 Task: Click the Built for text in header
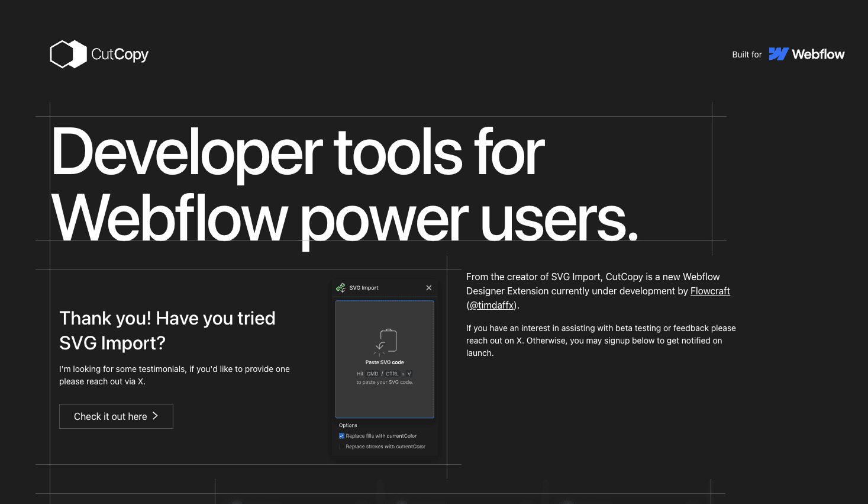[x=747, y=54]
